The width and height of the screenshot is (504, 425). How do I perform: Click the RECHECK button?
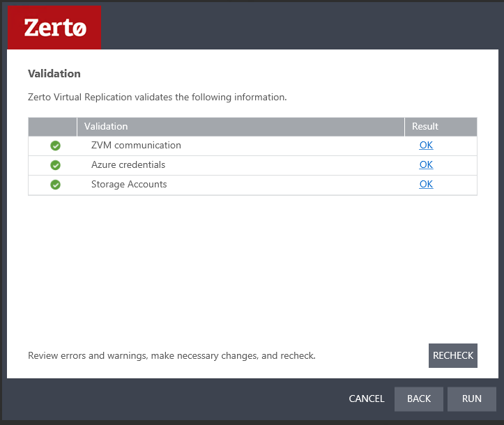tap(453, 355)
